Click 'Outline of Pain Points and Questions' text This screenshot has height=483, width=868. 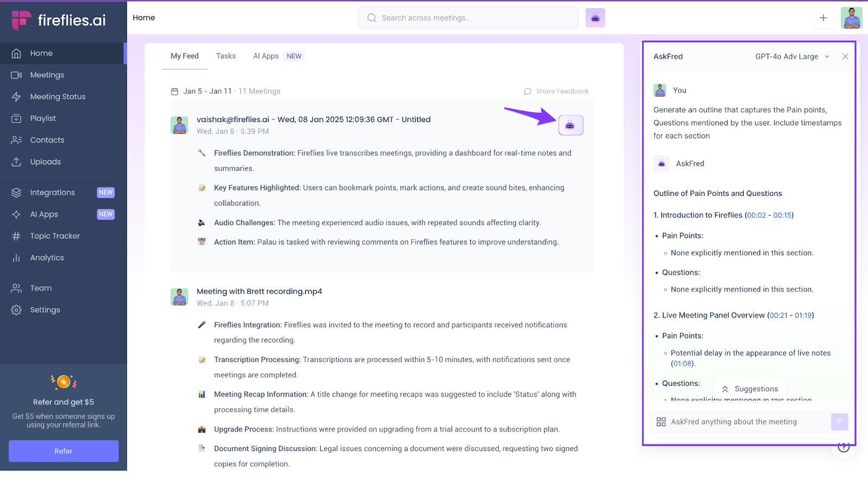click(718, 194)
